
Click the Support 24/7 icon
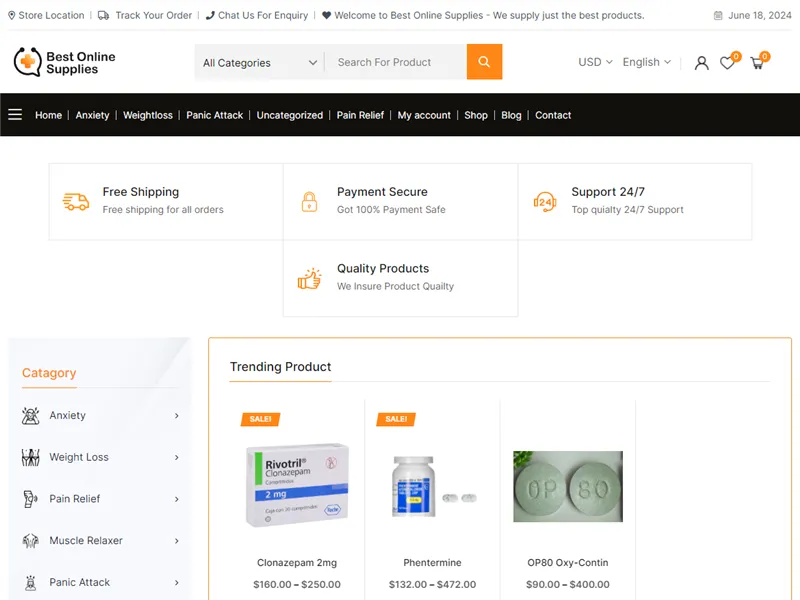pos(545,200)
